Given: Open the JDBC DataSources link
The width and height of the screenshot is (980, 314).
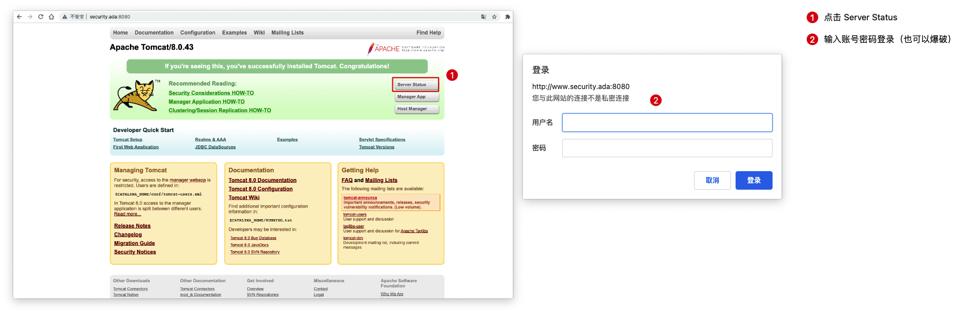Looking at the screenshot, I should 215,147.
